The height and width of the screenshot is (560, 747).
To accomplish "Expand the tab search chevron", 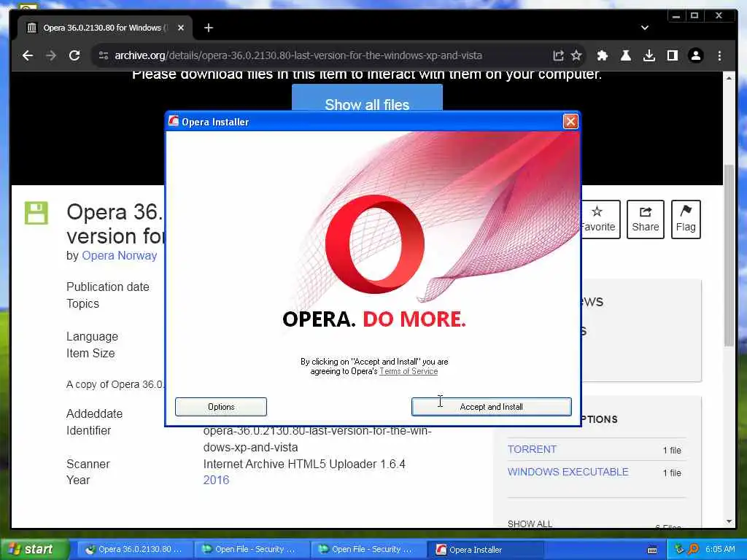I will point(645,28).
